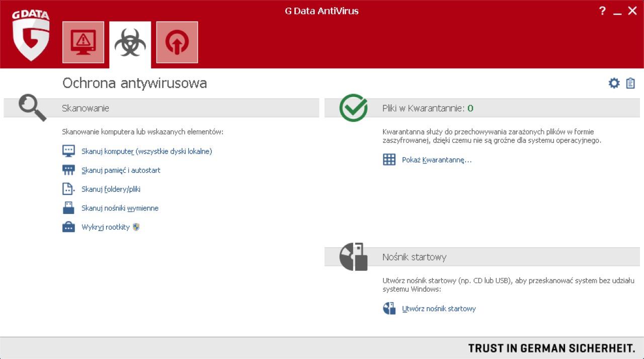This screenshot has width=644, height=359.
Task: Open Pokaż Kwarantannę link
Action: click(437, 160)
